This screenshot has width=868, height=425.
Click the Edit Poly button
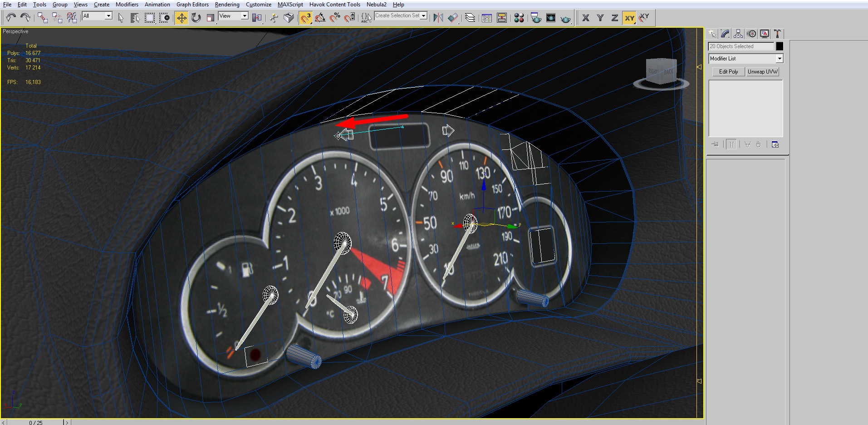[728, 72]
